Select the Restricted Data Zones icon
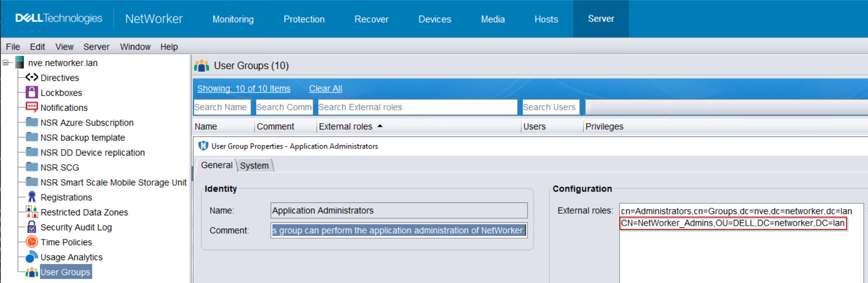The width and height of the screenshot is (868, 283). [31, 212]
